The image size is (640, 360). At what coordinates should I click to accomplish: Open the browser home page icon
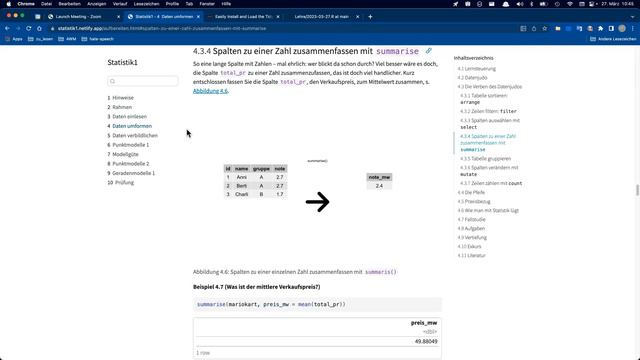click(x=39, y=29)
